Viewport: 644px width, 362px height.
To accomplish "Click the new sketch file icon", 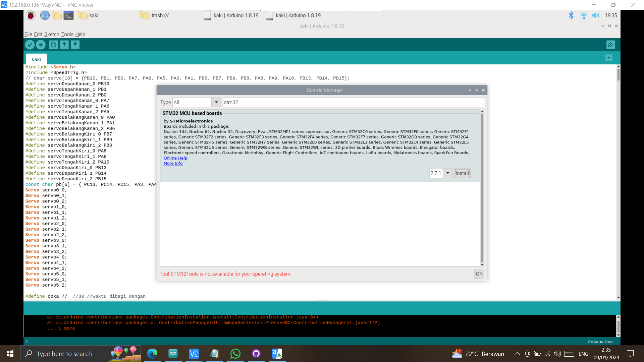I will click(x=53, y=44).
